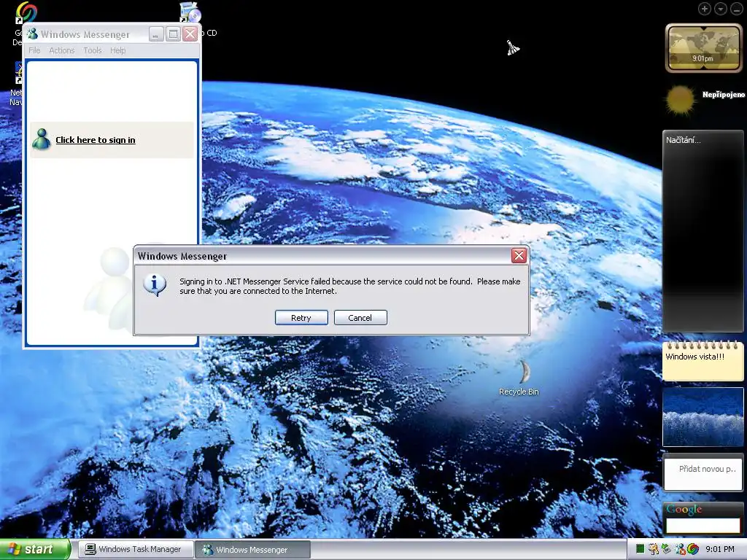Click the world map clock gadget
747x560 pixels.
coord(703,47)
